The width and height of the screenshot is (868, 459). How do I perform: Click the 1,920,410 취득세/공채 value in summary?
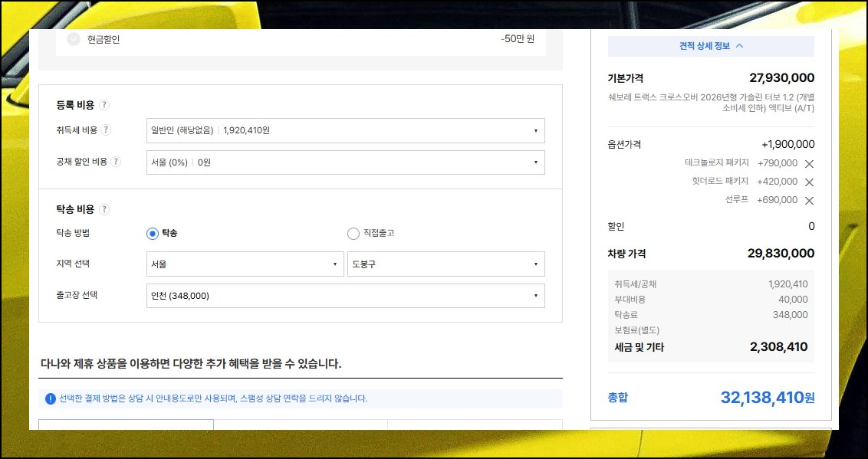tap(787, 284)
